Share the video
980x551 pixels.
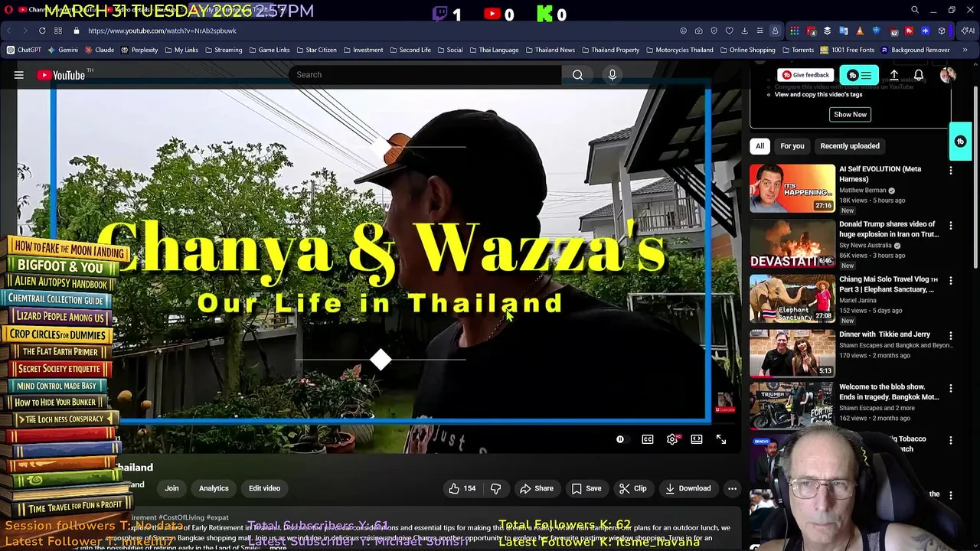point(536,488)
